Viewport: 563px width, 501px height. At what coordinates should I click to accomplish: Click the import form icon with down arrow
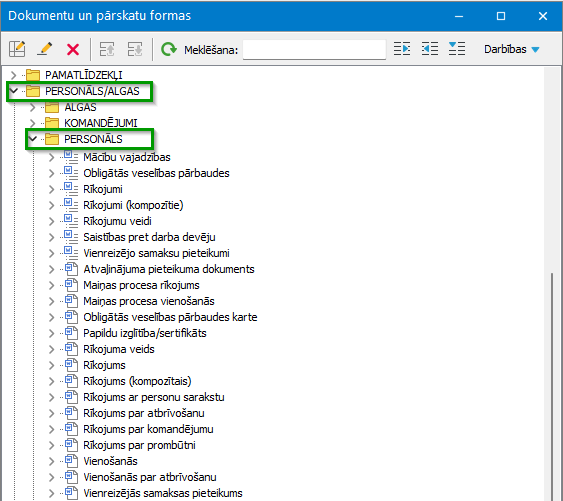pyautogui.click(x=135, y=49)
